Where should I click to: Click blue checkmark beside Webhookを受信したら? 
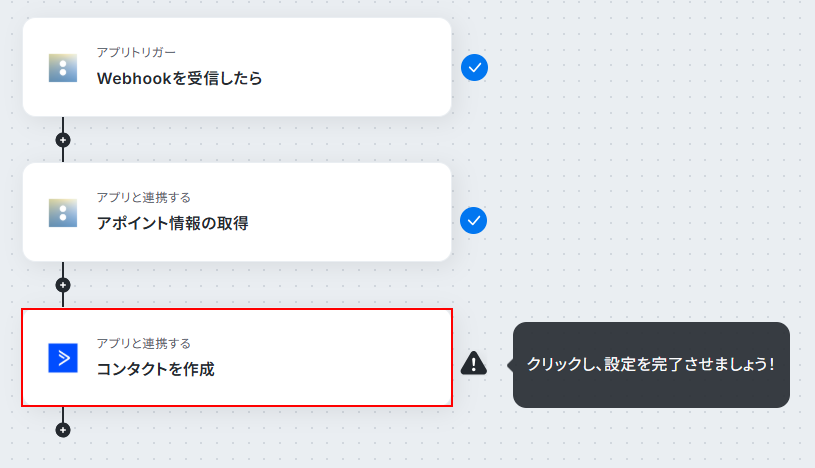pos(475,68)
